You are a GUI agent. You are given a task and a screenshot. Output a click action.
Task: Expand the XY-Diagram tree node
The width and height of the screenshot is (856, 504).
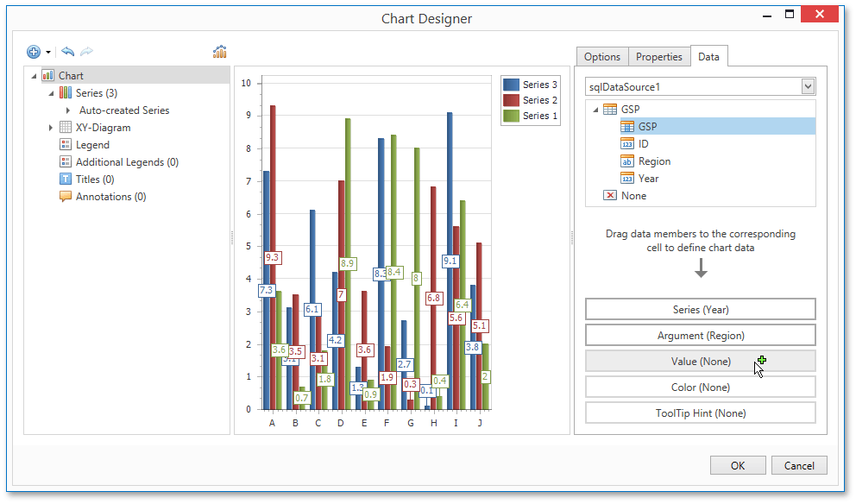tap(50, 127)
